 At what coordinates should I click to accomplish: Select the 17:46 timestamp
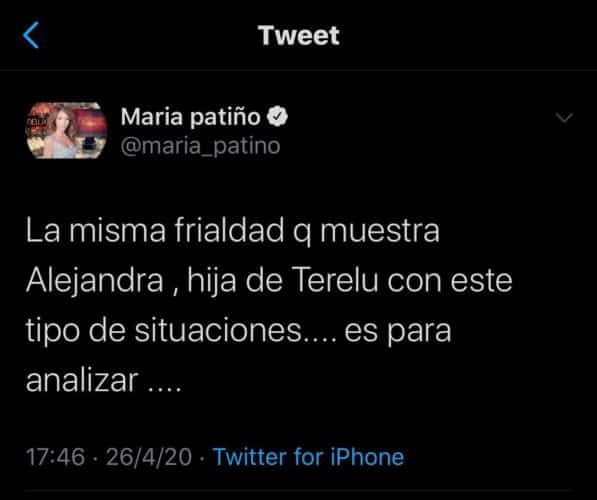[x=55, y=457]
